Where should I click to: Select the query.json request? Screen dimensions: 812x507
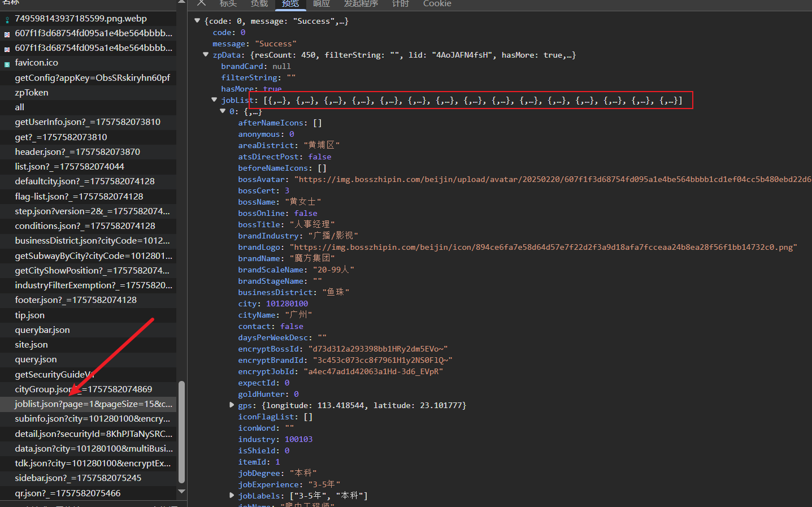(x=88, y=359)
